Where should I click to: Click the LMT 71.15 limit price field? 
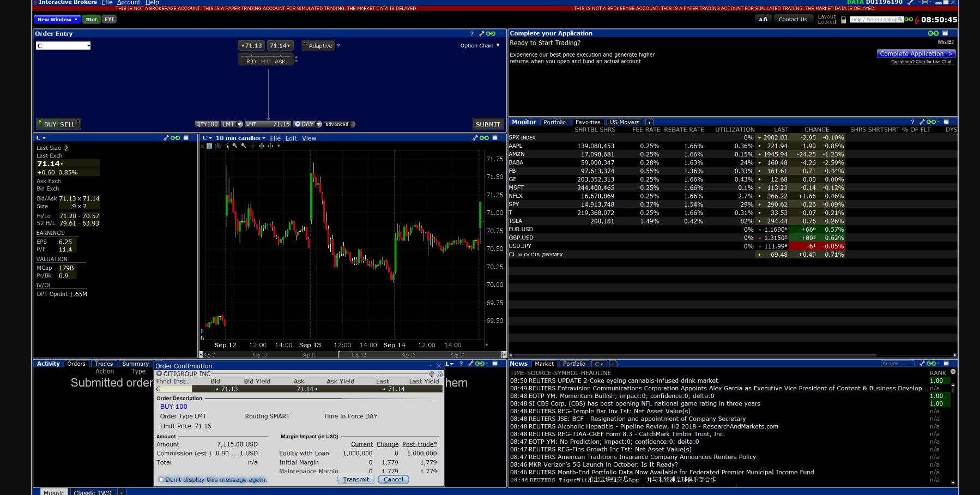pos(268,124)
